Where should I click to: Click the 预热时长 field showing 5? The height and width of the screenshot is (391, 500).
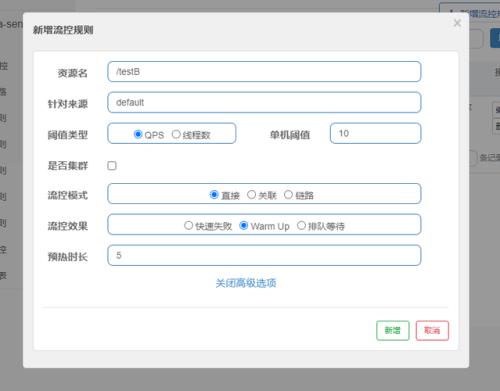coord(264,255)
